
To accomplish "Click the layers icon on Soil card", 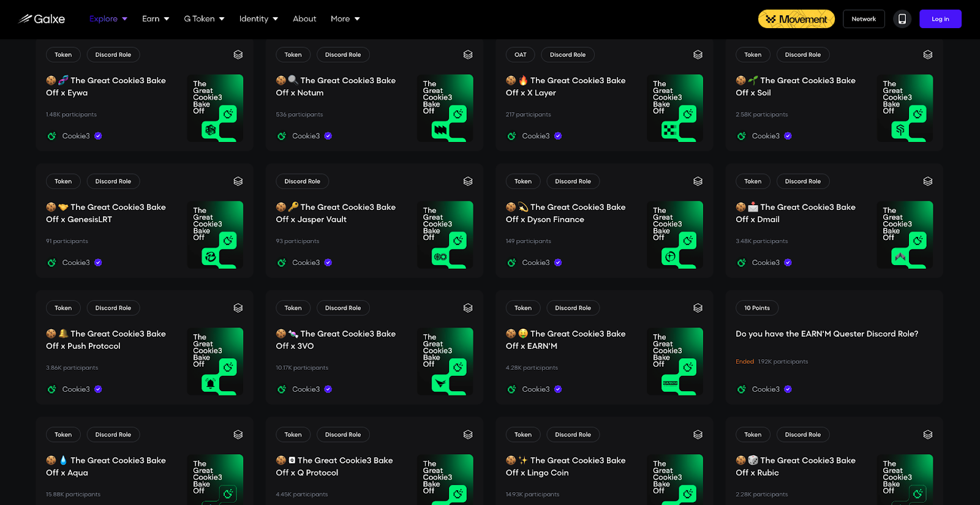I will pos(928,55).
